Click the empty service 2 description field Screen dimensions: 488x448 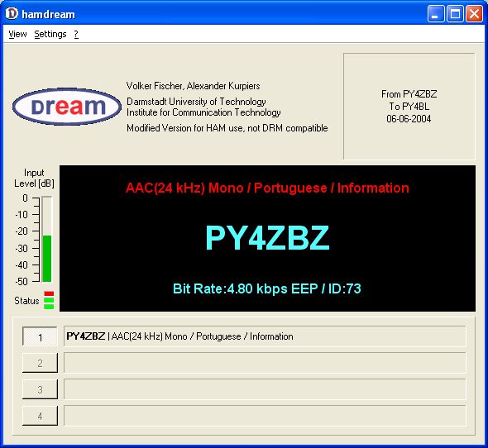click(x=265, y=363)
